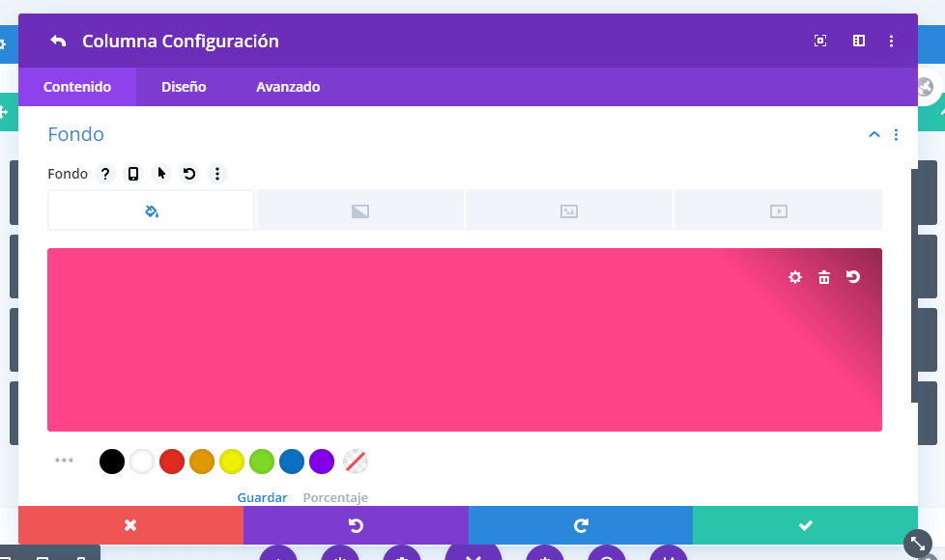Delete the background color with the trash icon
The height and width of the screenshot is (560, 945).
point(824,277)
